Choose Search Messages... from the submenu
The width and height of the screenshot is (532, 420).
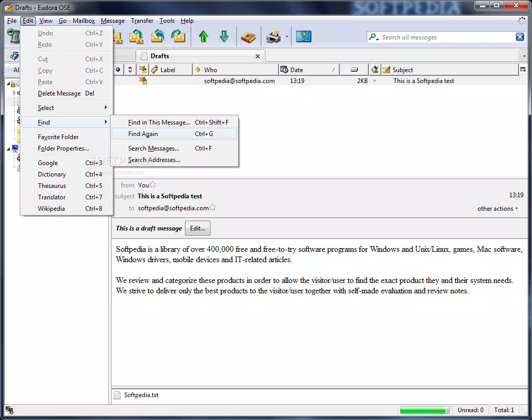(x=175, y=148)
